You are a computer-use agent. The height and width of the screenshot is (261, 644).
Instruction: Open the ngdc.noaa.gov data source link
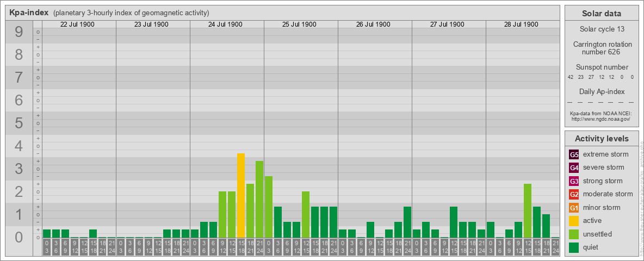(600, 119)
